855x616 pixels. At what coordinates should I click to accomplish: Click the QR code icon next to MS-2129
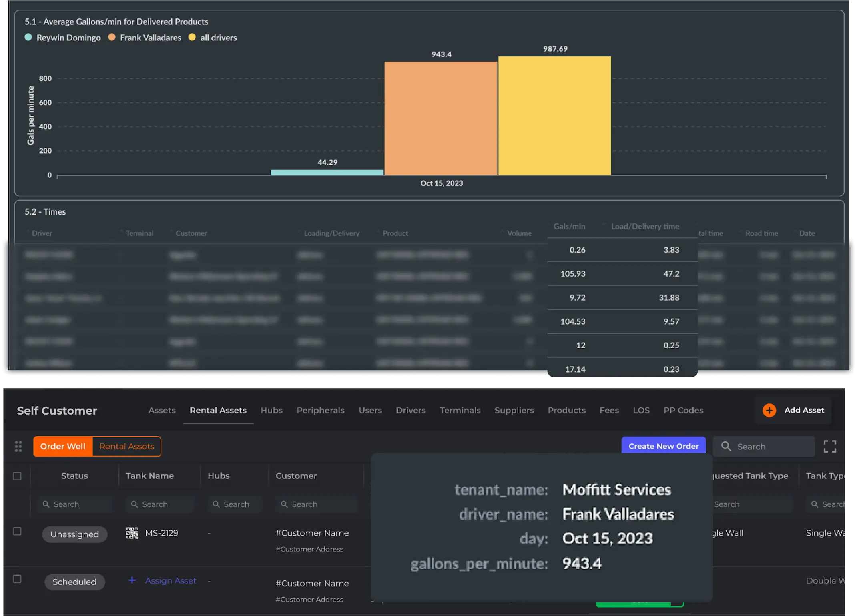click(132, 533)
